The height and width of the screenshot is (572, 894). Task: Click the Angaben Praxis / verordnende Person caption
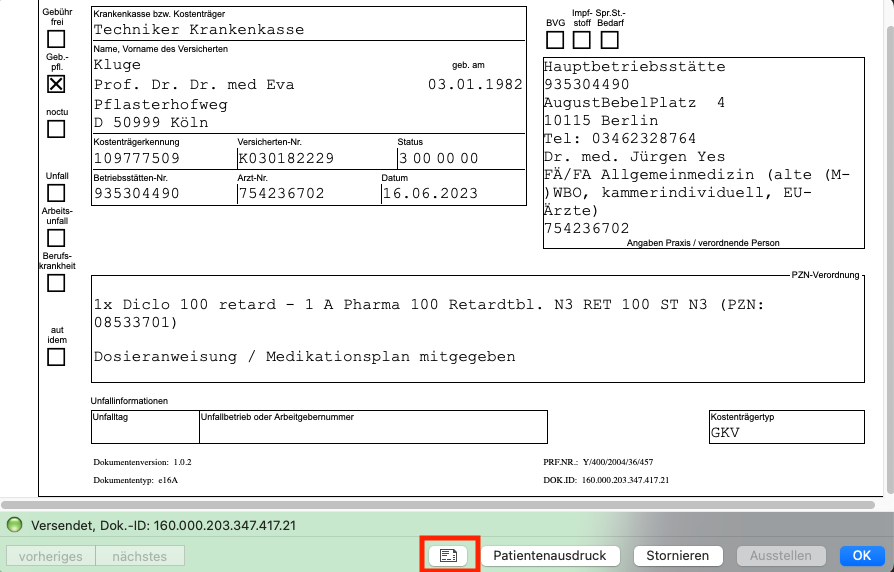(703, 243)
